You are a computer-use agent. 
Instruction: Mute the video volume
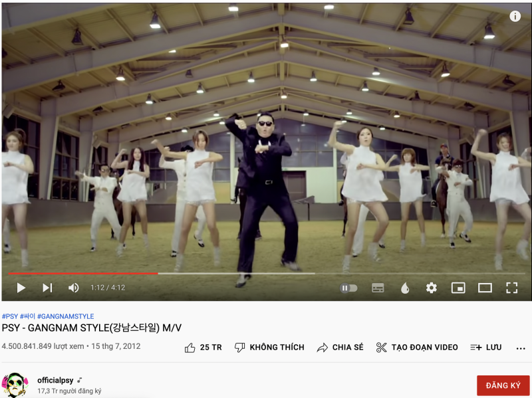tap(73, 288)
